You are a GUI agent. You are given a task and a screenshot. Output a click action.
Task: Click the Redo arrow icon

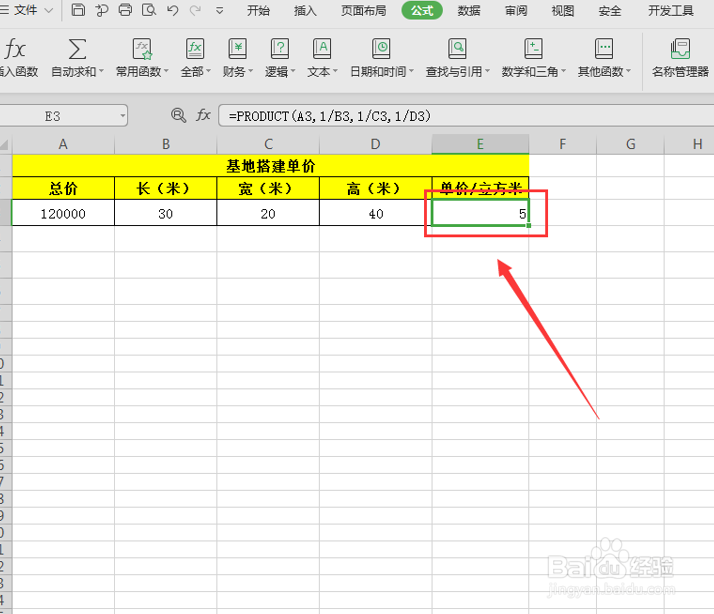195,10
